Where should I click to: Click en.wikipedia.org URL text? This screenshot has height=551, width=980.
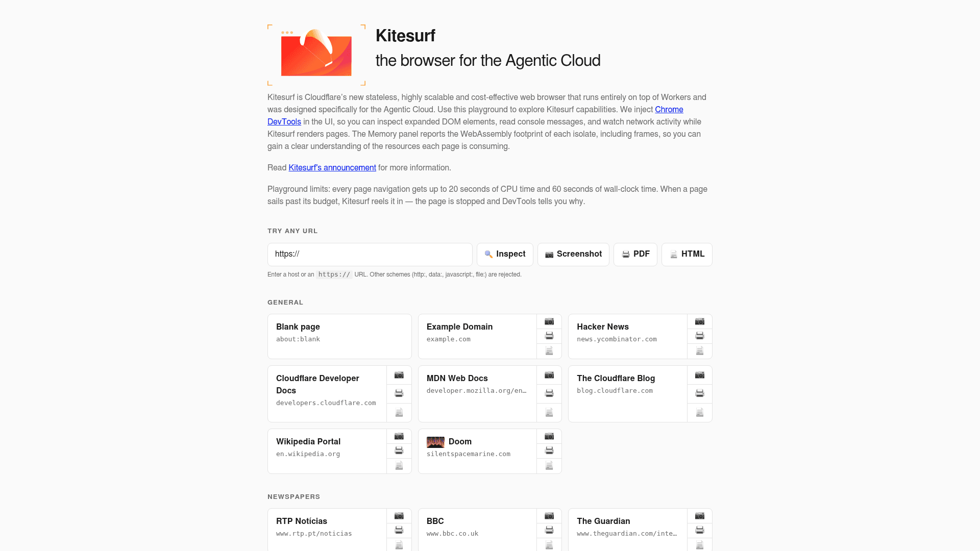(308, 454)
